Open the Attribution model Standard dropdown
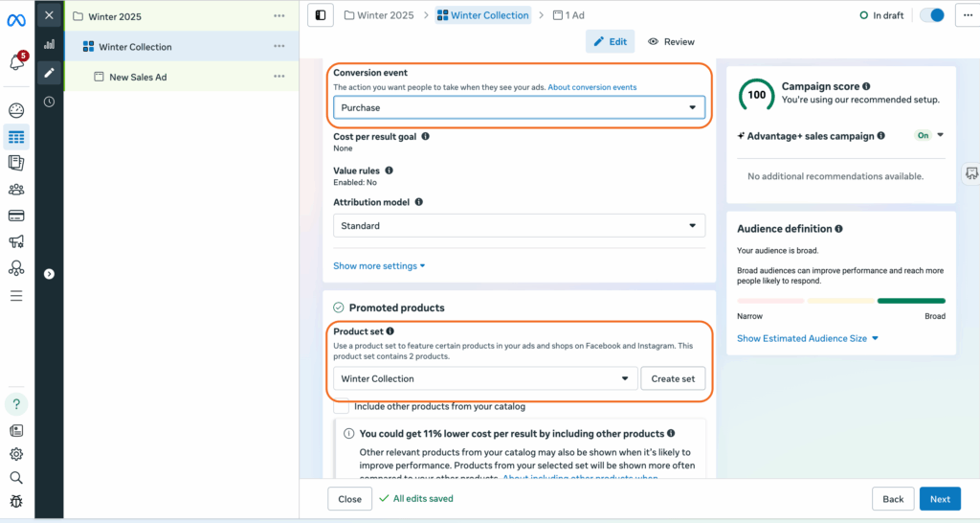Viewport: 980px width, 523px height. (519, 226)
